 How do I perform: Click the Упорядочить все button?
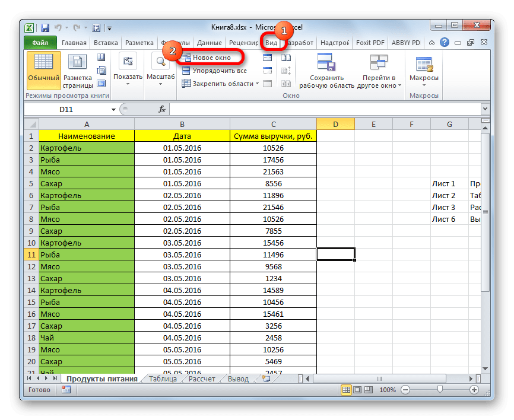(x=214, y=71)
